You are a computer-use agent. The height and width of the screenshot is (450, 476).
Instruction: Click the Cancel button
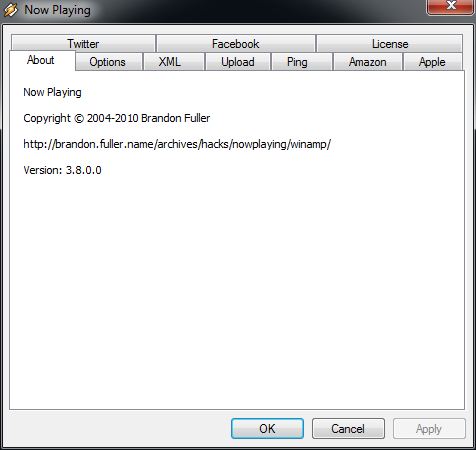[348, 429]
